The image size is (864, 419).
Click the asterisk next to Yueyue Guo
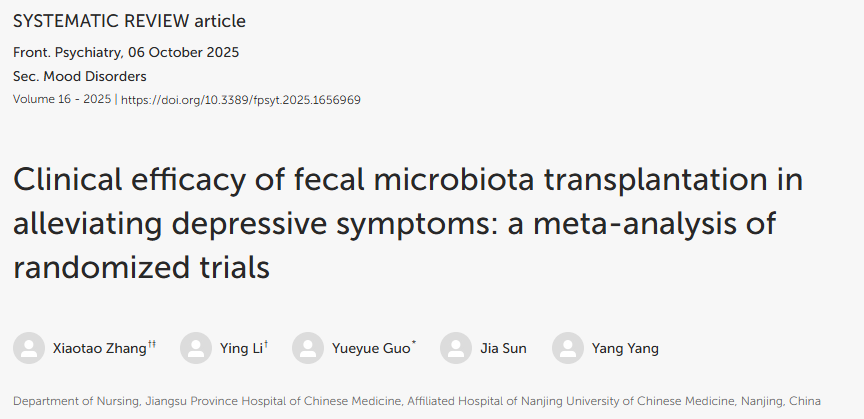pos(414,343)
